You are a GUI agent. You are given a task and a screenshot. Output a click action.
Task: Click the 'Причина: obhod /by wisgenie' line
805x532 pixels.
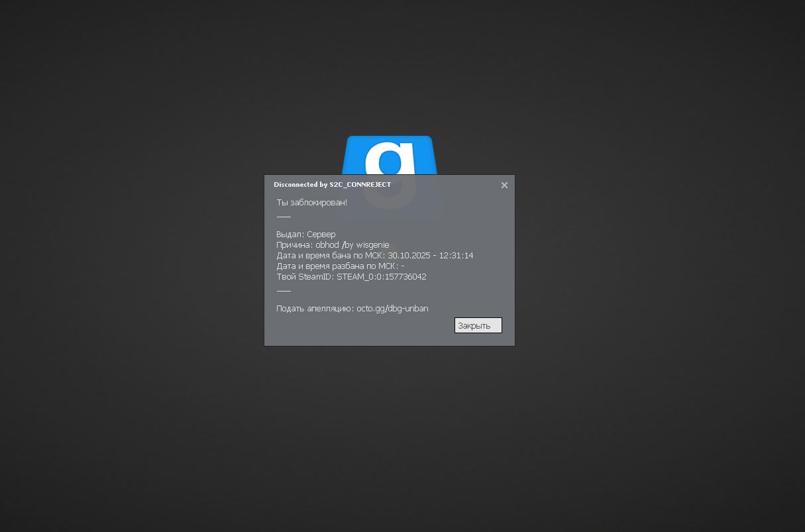coord(333,245)
